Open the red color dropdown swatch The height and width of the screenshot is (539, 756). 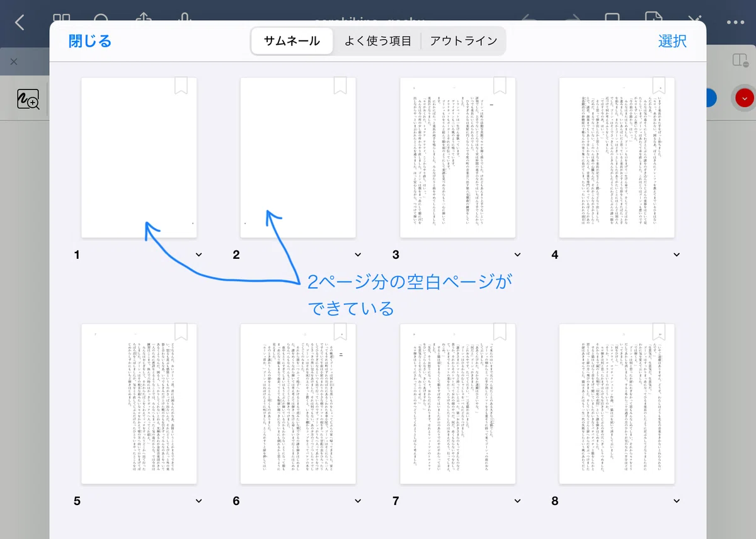click(x=744, y=98)
